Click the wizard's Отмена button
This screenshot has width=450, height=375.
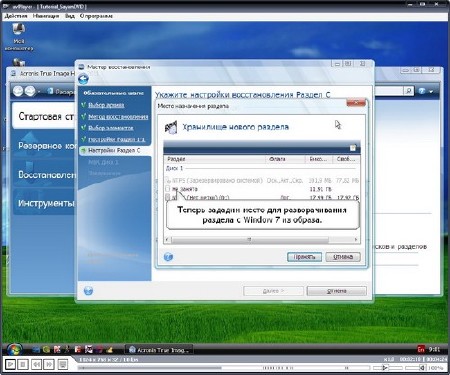337,291
